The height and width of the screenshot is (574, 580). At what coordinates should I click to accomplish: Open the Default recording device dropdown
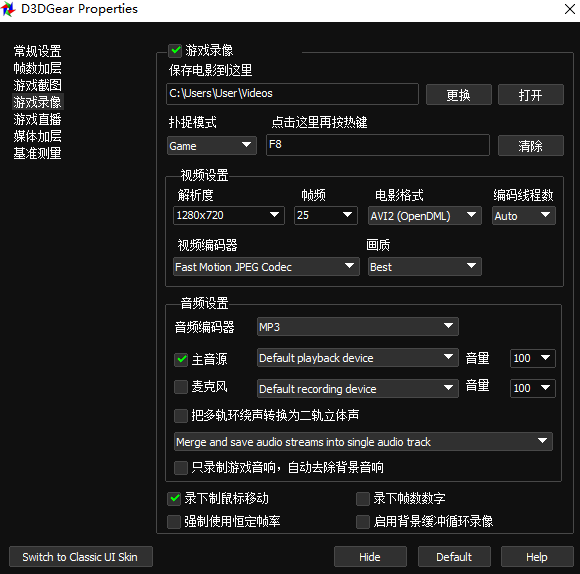pyautogui.click(x=358, y=388)
